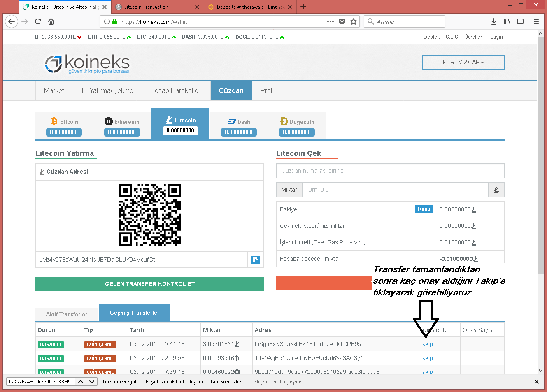Open Takip link for LiSgfiHxfvX transfer
This screenshot has width=547, height=392.
[426, 344]
